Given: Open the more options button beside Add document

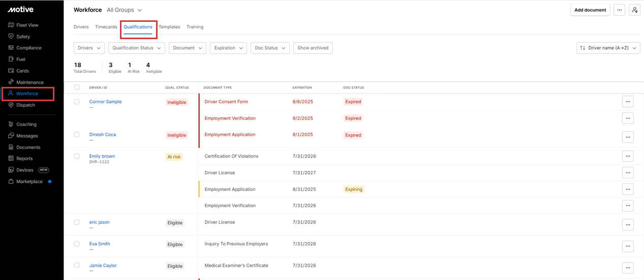Looking at the screenshot, I should point(619,10).
